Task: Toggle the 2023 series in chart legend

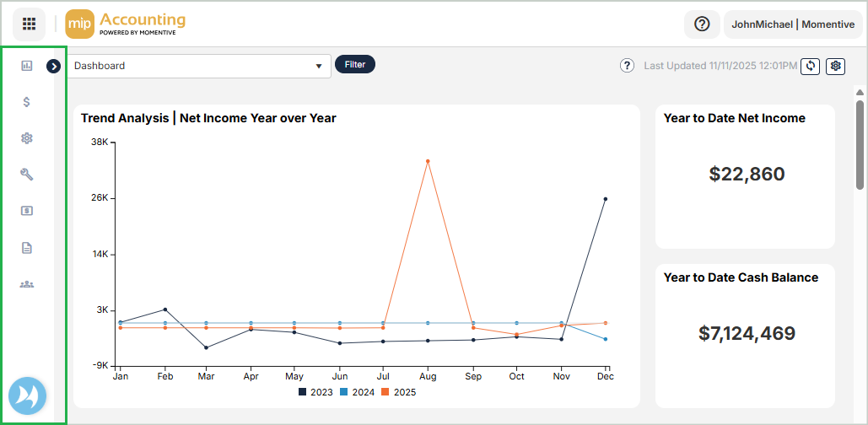Action: click(x=316, y=392)
